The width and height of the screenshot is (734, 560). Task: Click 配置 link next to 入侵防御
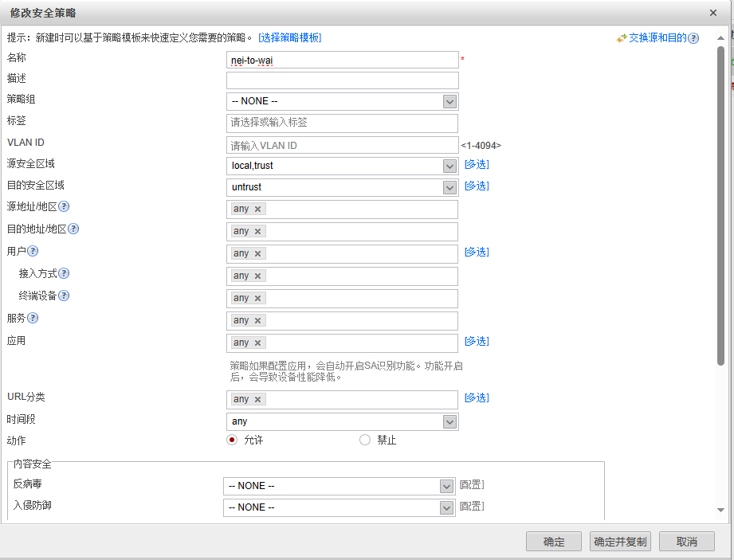[x=472, y=506]
